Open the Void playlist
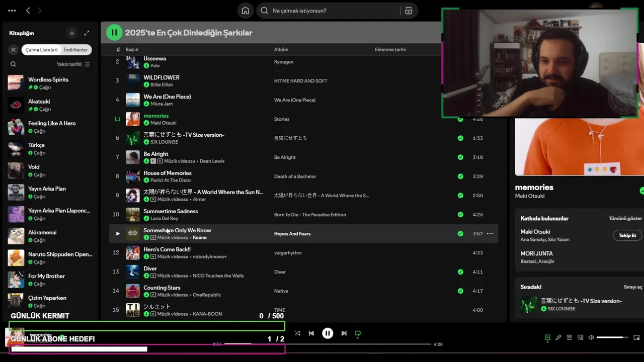 [50, 170]
